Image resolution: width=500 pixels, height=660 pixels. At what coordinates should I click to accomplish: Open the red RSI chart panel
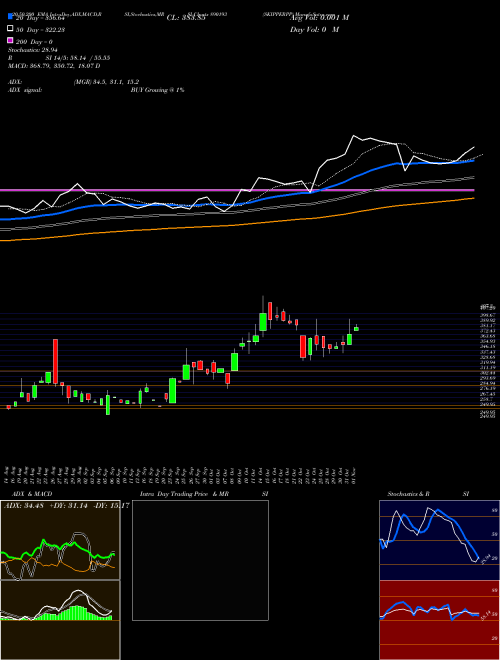tap(439, 620)
